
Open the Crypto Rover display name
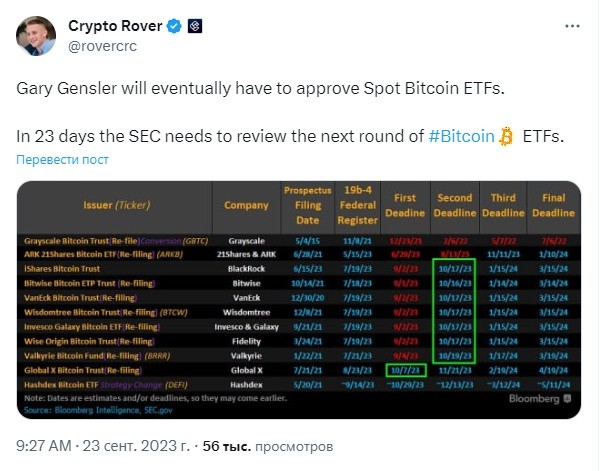pyautogui.click(x=116, y=25)
